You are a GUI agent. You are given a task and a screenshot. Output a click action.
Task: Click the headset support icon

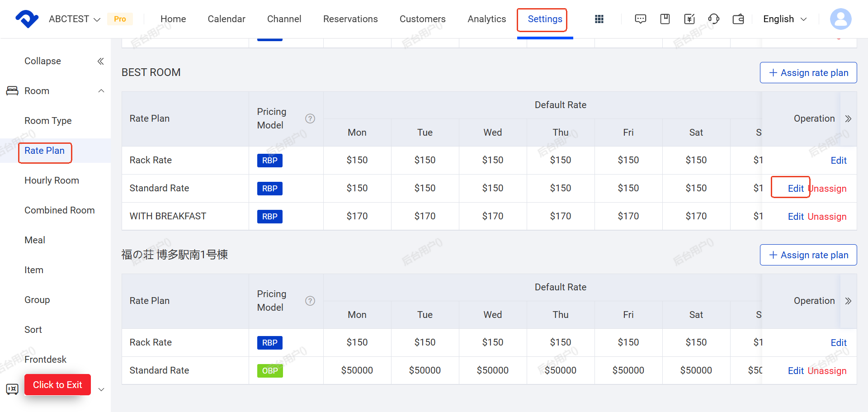714,19
